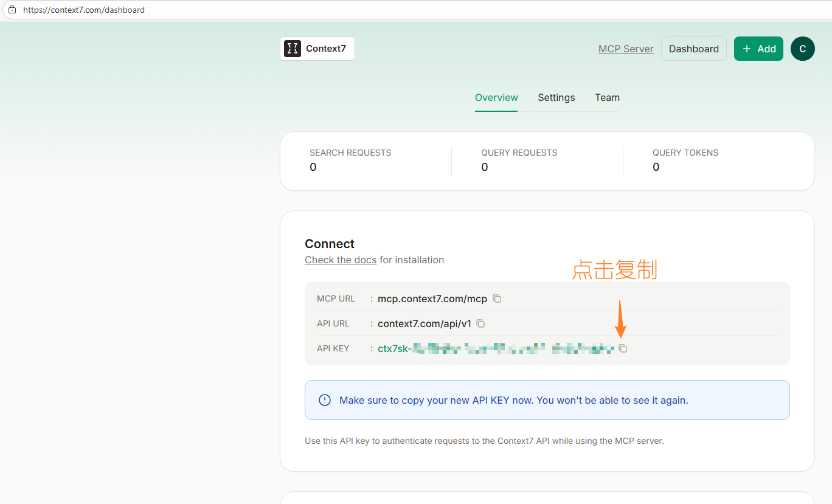832x504 pixels.
Task: Switch to the Overview tab
Action: coord(496,98)
